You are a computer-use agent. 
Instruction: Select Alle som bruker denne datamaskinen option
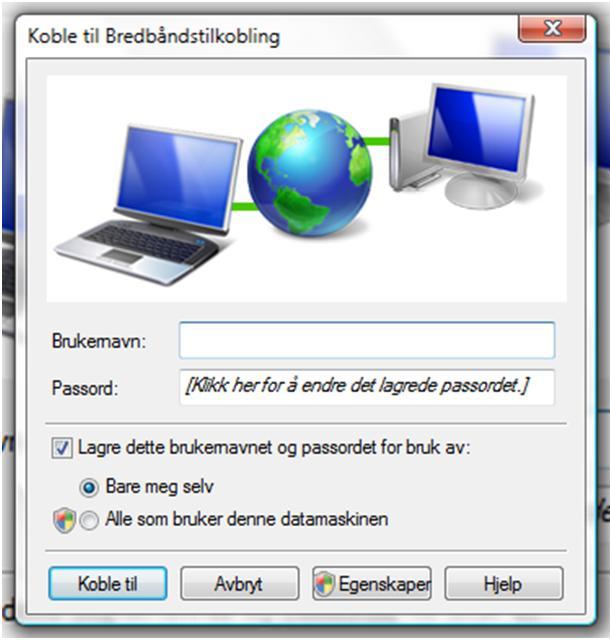click(x=89, y=520)
